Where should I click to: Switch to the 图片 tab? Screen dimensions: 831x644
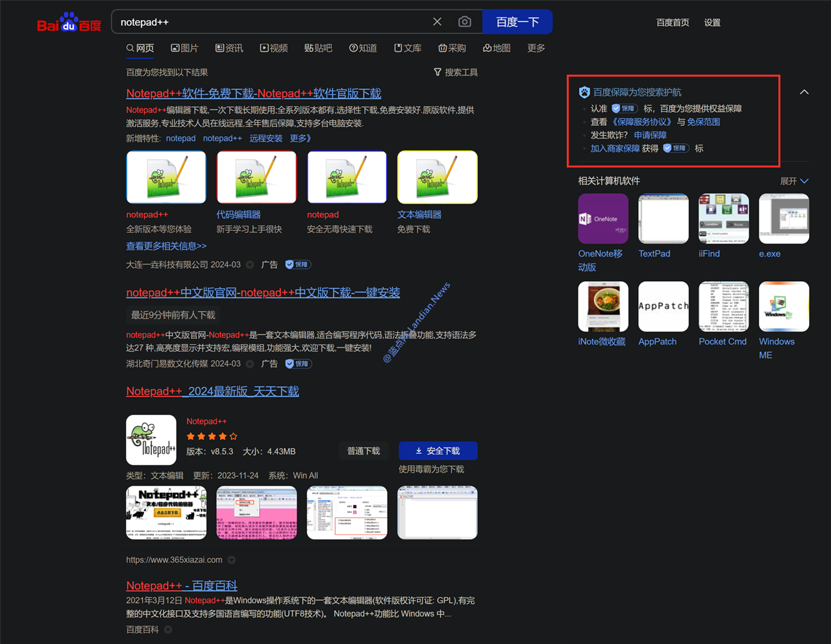pos(184,48)
